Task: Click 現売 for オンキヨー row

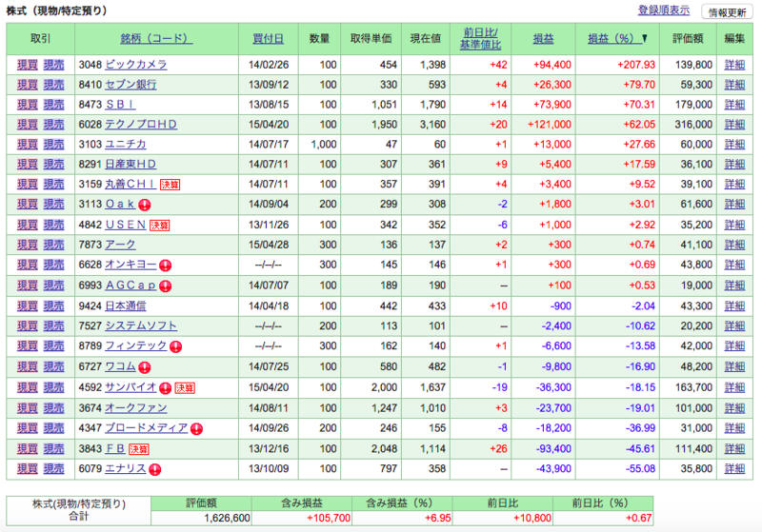Action: point(53,265)
